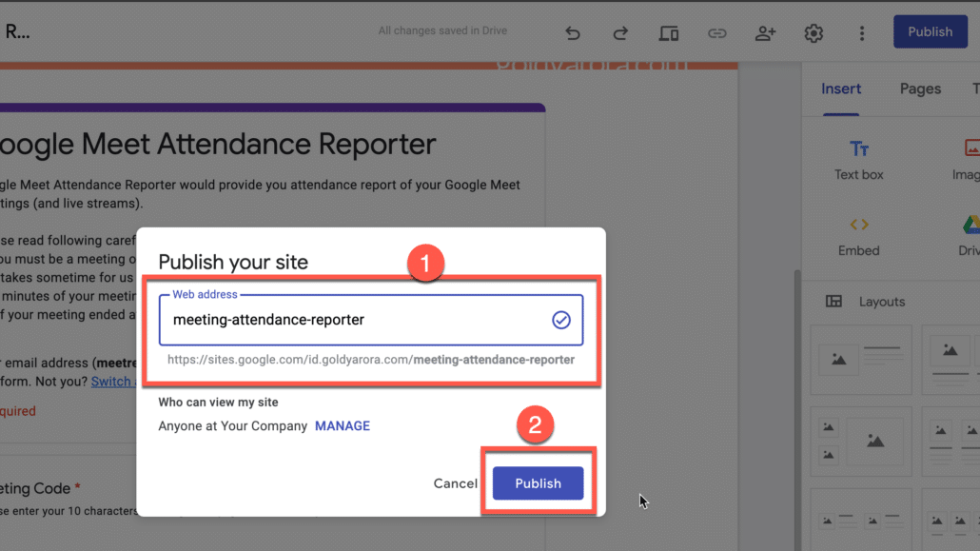980x551 pixels.
Task: Click 'All changes saved in Drive' status text
Action: pyautogui.click(x=442, y=30)
